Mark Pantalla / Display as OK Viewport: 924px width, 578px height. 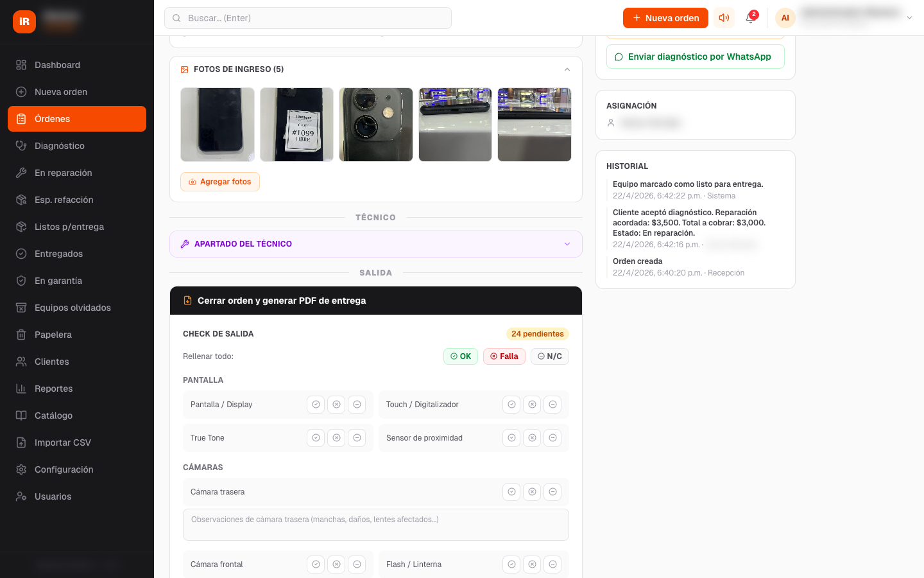pos(316,405)
